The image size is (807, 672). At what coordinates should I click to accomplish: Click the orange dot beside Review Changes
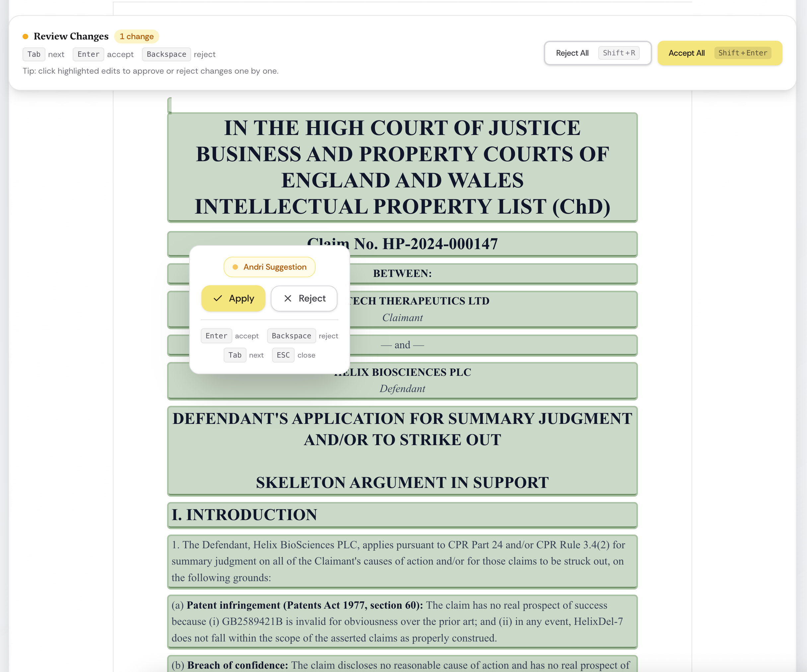tap(25, 36)
